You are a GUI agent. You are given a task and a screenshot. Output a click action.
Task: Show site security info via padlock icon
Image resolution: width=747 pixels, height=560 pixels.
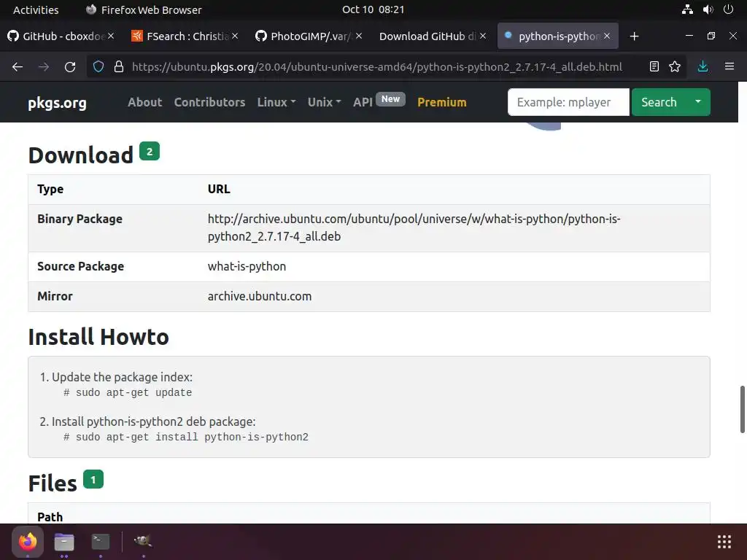coord(119,66)
